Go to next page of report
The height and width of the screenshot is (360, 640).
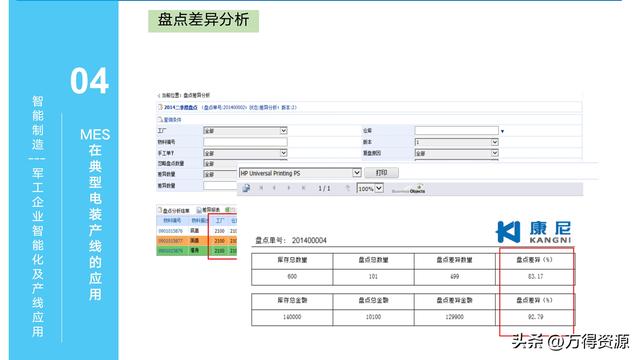[x=289, y=188]
